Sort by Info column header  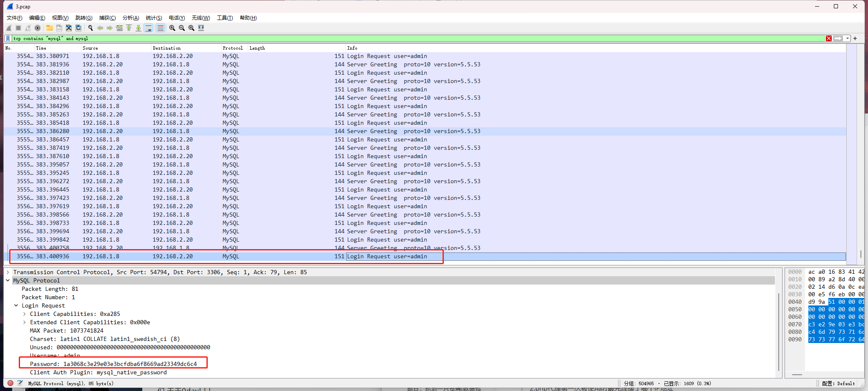click(x=596, y=48)
